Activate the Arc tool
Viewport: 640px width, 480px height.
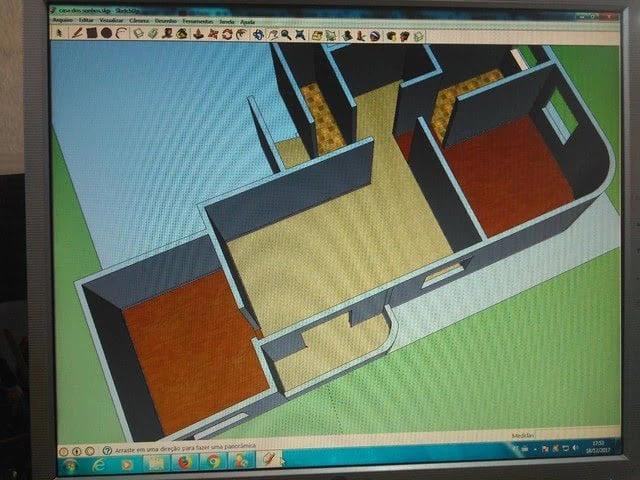(x=122, y=33)
